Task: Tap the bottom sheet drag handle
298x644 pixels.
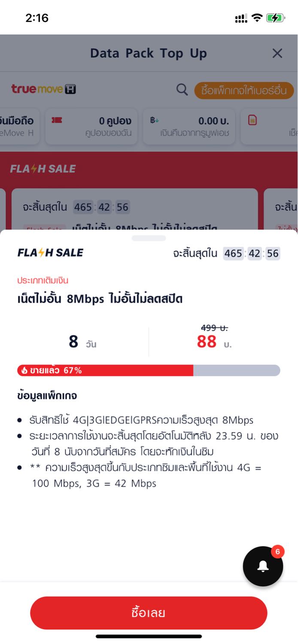Action: 149,238
